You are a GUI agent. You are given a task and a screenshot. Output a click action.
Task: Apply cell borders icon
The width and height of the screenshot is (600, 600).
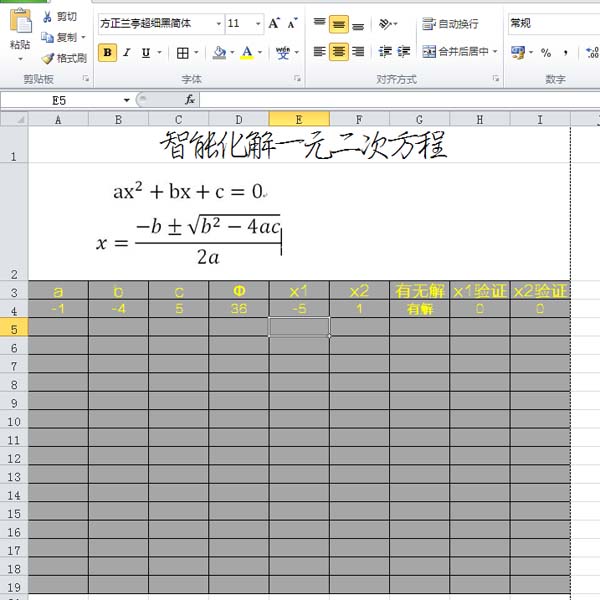183,53
